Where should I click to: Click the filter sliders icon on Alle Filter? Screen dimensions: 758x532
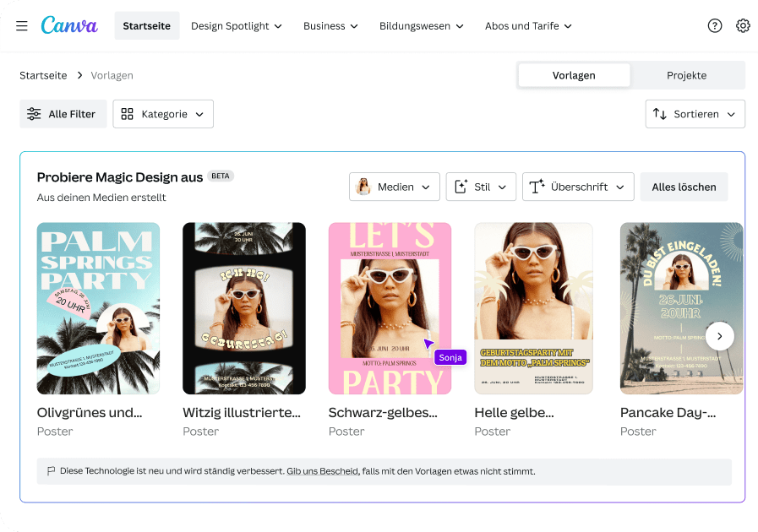[x=34, y=113]
